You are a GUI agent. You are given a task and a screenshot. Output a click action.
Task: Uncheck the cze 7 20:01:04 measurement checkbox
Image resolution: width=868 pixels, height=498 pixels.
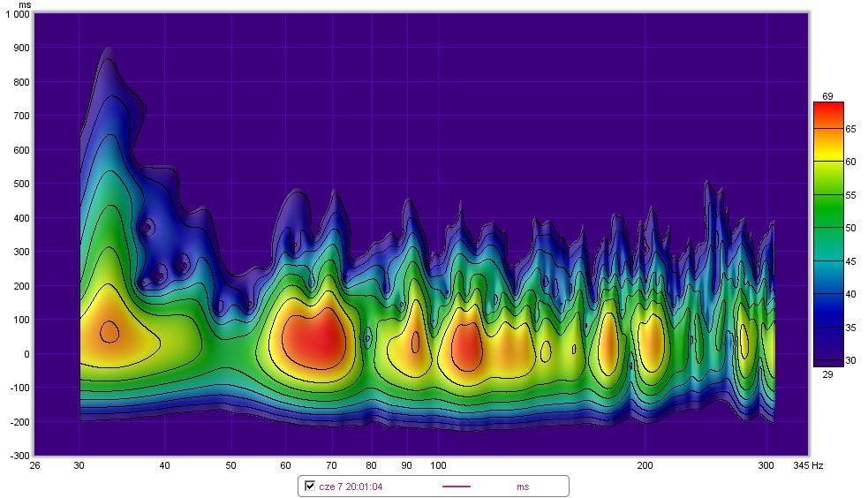pos(310,486)
